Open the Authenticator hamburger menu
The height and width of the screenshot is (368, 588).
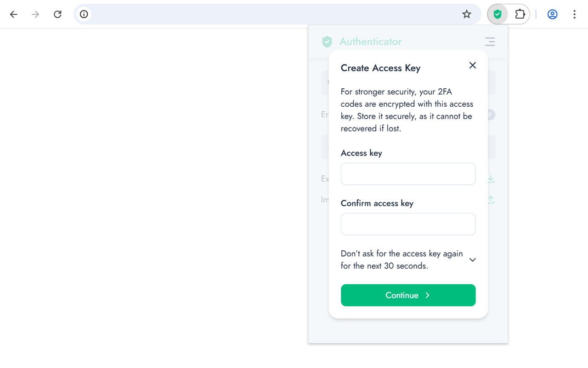pyautogui.click(x=490, y=41)
